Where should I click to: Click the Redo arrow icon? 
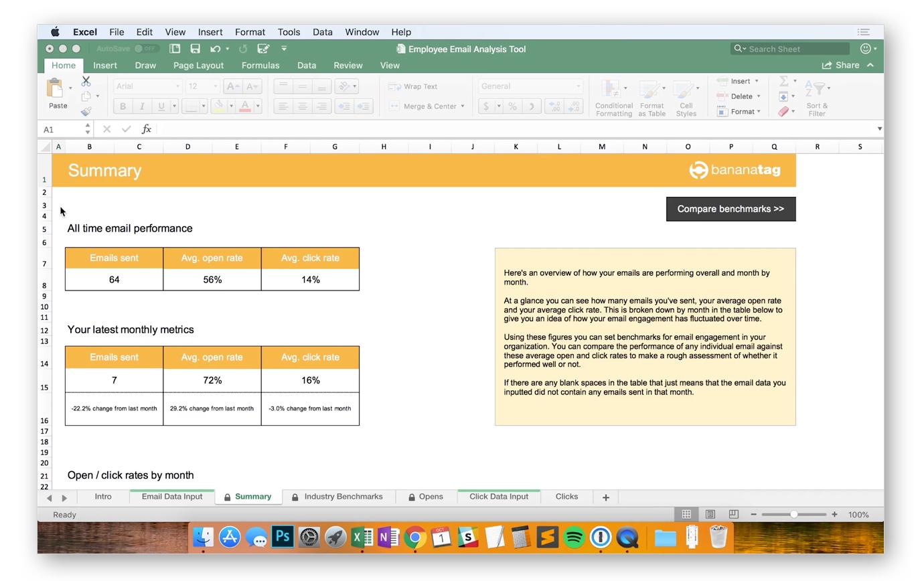(243, 49)
